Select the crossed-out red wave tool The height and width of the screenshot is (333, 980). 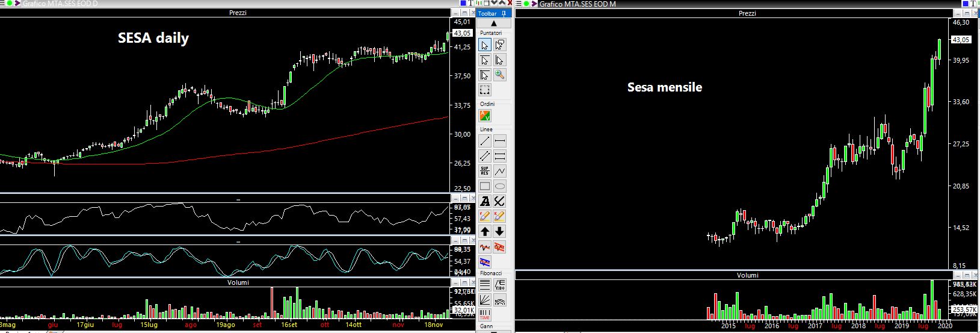(499, 247)
